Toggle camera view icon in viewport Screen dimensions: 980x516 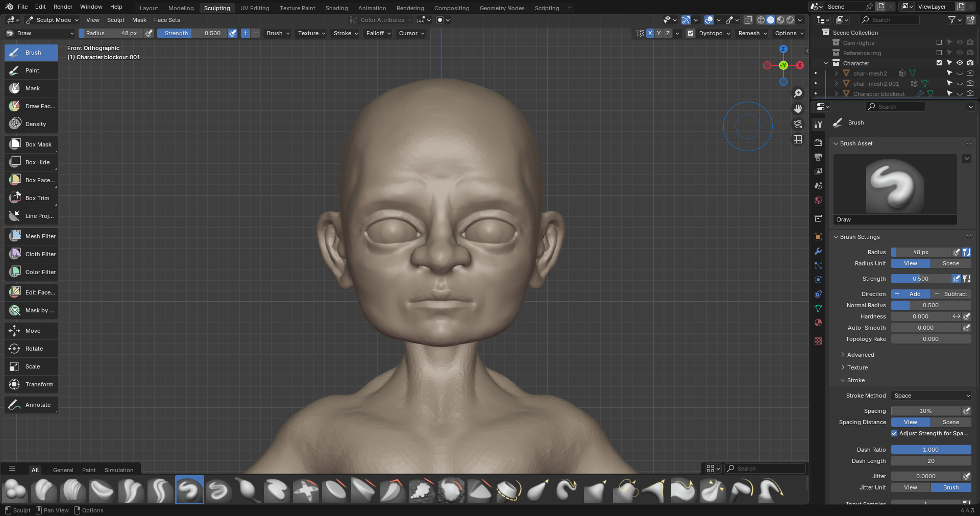coord(798,124)
